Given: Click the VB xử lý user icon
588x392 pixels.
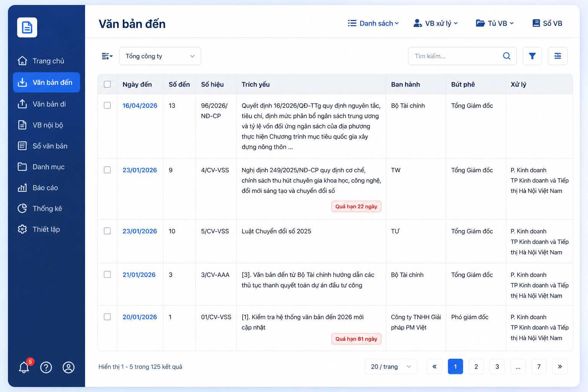Looking at the screenshot, I should click(x=418, y=23).
